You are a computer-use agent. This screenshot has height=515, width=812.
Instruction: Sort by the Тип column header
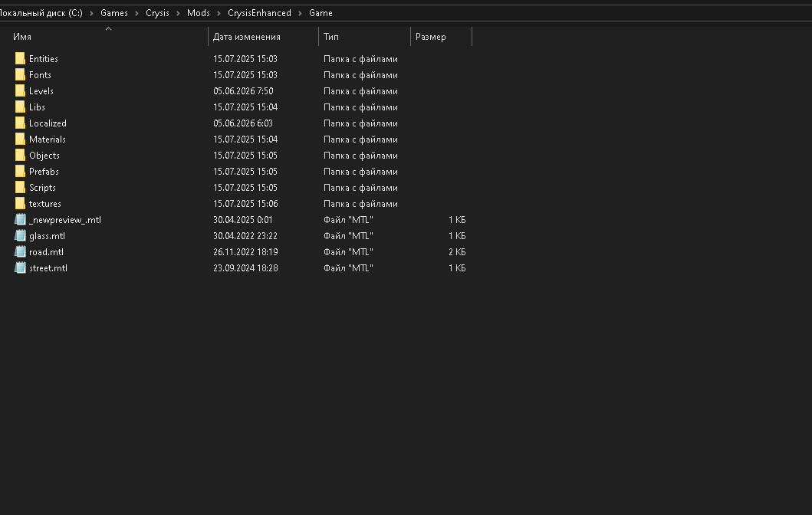(x=331, y=37)
